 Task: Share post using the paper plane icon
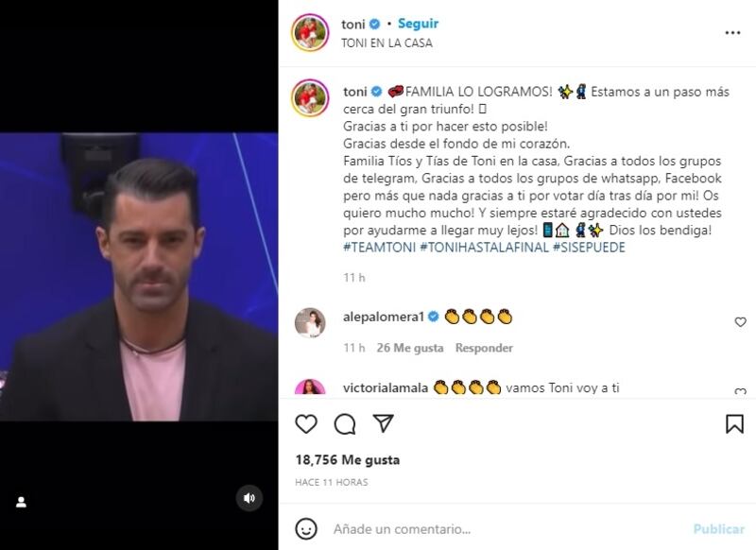384,423
